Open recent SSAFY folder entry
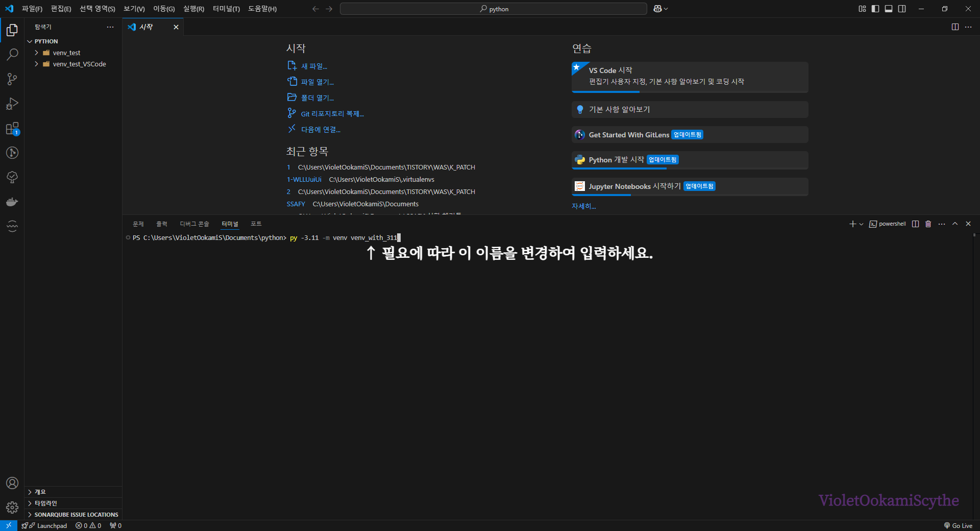 pos(296,204)
